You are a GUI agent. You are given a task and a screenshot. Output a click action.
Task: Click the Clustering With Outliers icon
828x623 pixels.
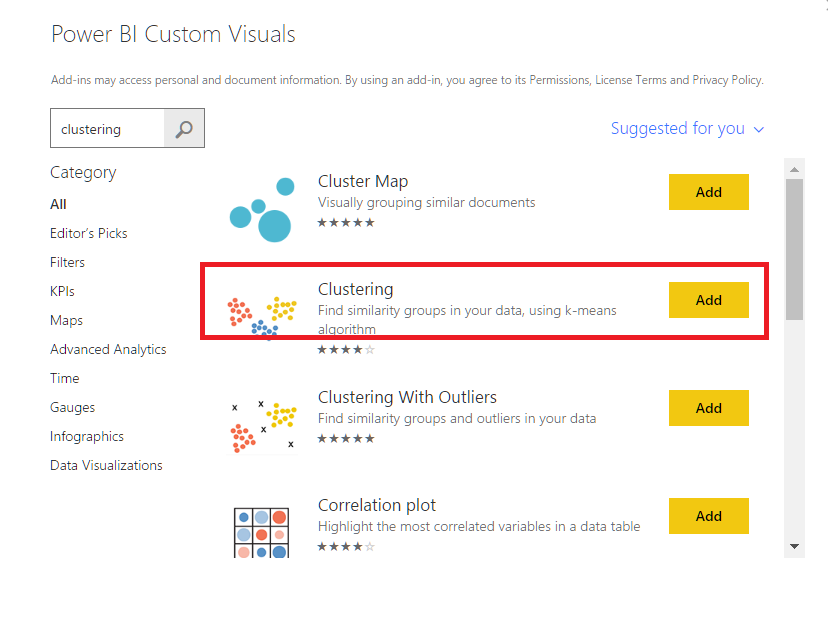(x=261, y=423)
